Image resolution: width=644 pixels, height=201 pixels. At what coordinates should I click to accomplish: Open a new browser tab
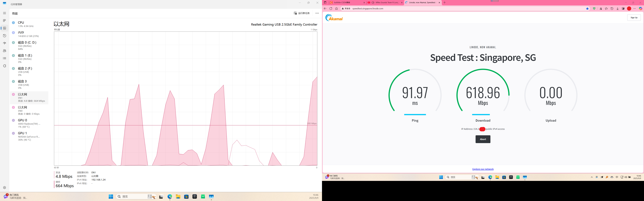(x=445, y=3)
